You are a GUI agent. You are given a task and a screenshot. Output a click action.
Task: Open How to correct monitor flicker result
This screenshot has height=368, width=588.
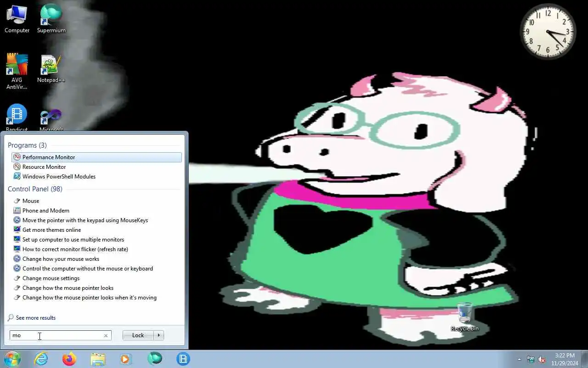[x=96, y=249]
